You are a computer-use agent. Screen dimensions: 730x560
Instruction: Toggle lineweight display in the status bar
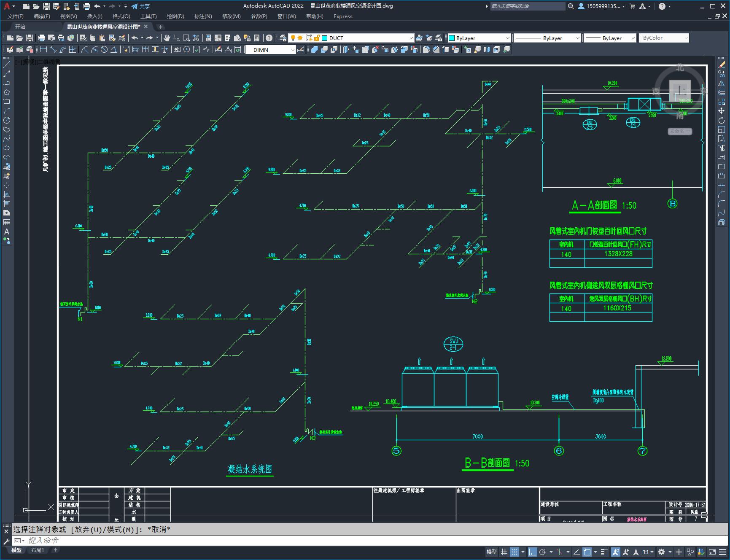tap(605, 552)
